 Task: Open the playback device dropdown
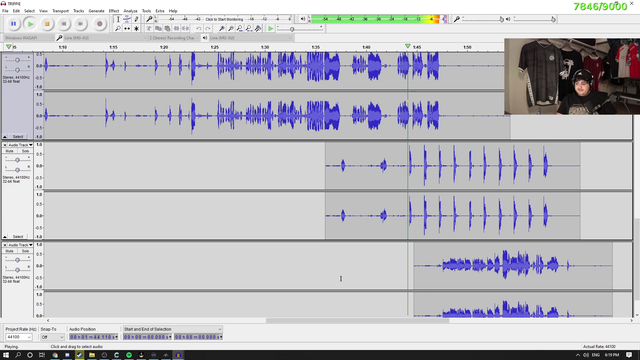click(x=251, y=38)
